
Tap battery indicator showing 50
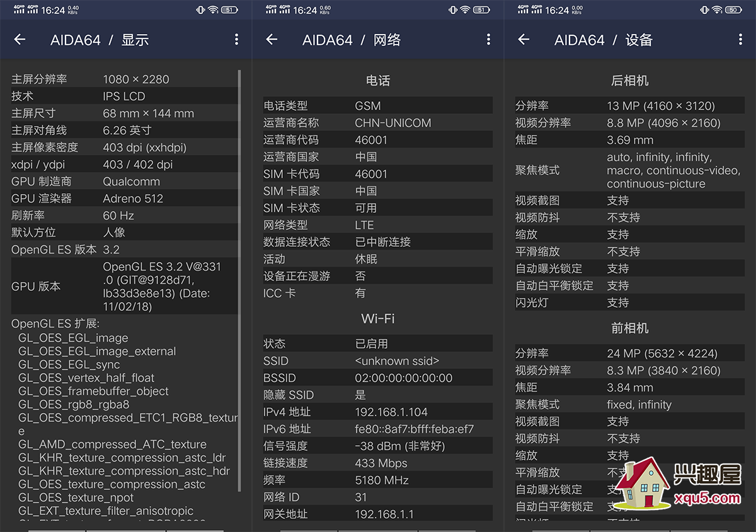[x=733, y=10]
